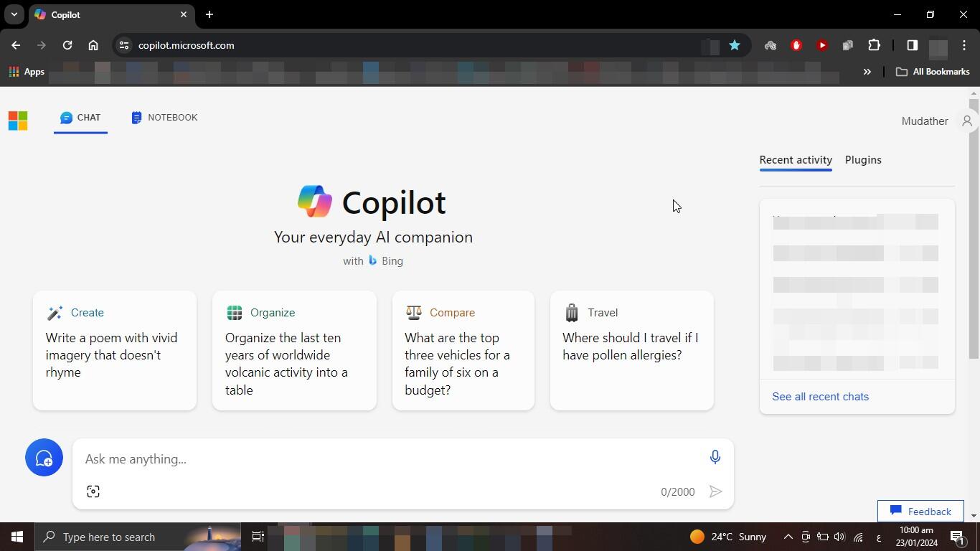
Task: Reload the page with the refresh icon
Action: (67, 45)
